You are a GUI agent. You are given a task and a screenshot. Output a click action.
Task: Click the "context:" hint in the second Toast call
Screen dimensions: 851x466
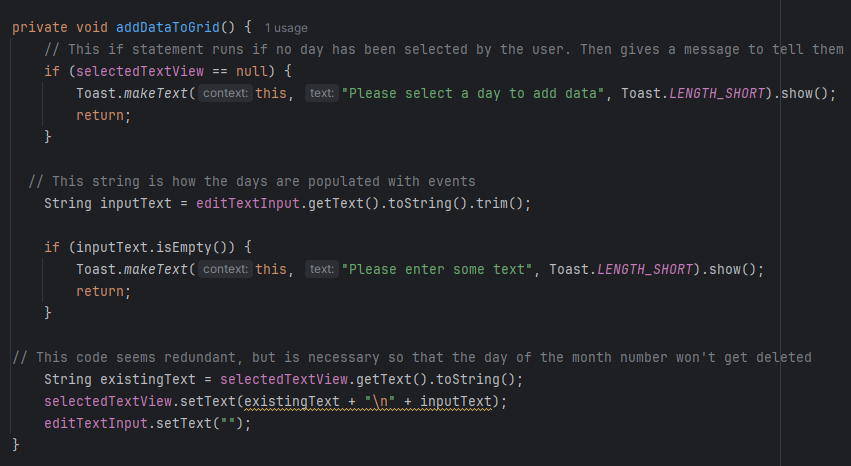[225, 269]
